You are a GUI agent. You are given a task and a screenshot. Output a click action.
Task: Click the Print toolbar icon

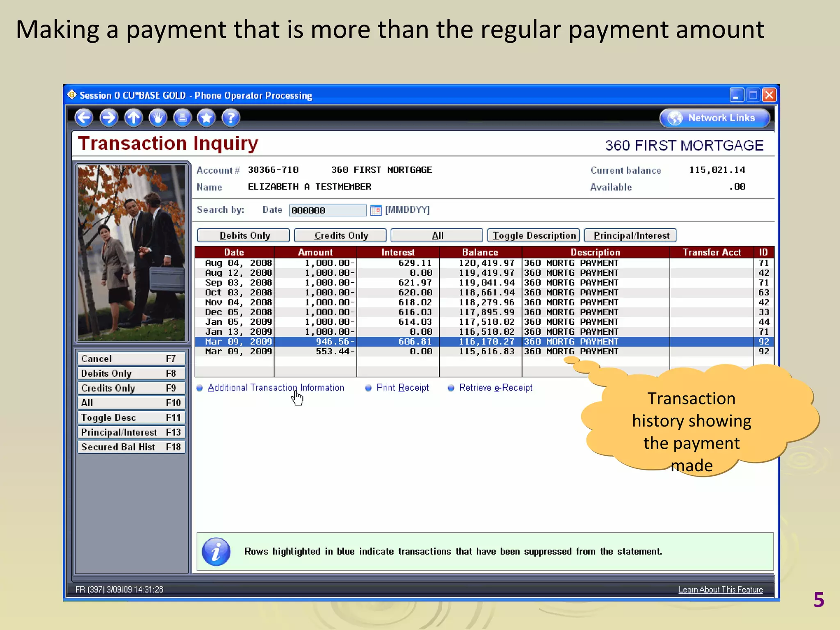(182, 118)
